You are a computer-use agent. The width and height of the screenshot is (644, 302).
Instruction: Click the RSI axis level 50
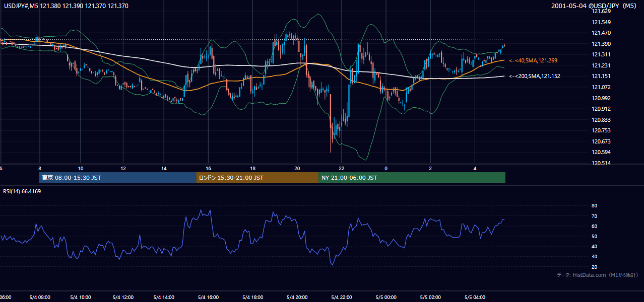(594, 237)
